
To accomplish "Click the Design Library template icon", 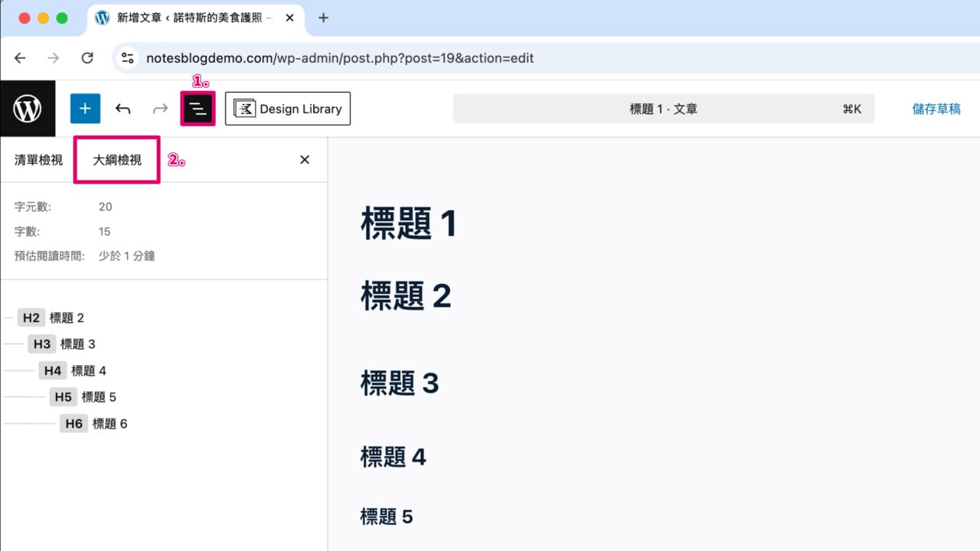I will 244,108.
